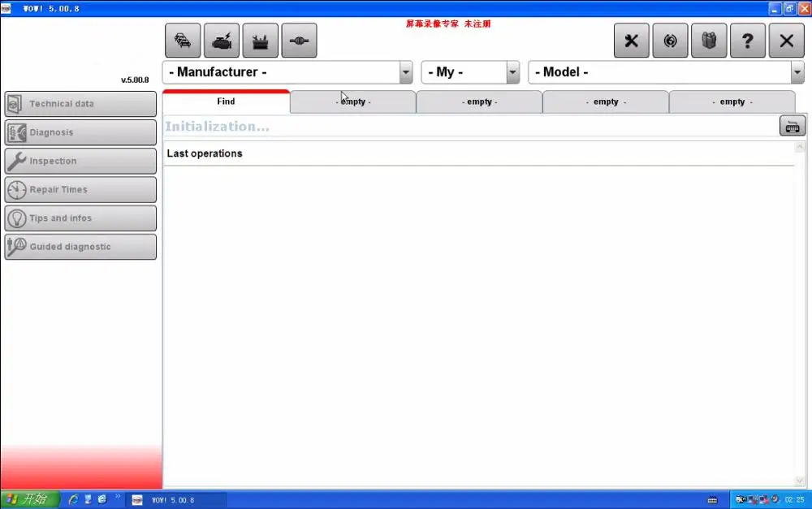The height and width of the screenshot is (509, 812).
Task: Launch Internet Explorer from quick launch
Action: [74, 499]
